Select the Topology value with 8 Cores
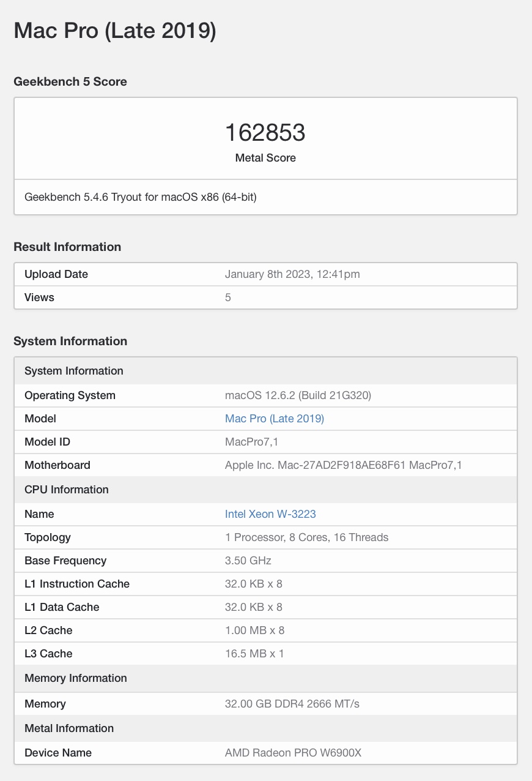This screenshot has width=532, height=781. tap(306, 537)
